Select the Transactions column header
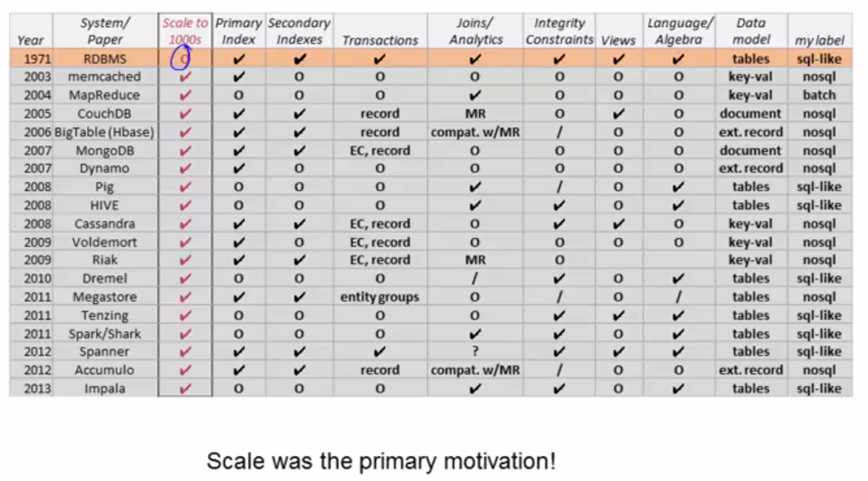Screen dimensions: 868x481 pos(380,40)
